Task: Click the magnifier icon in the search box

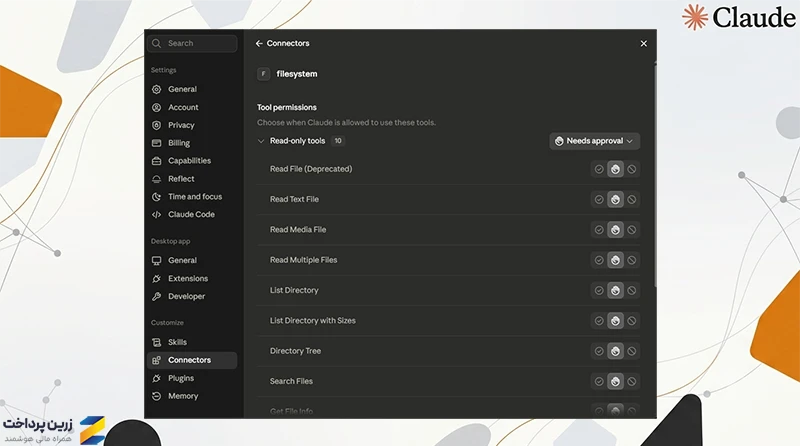Action: click(x=157, y=43)
